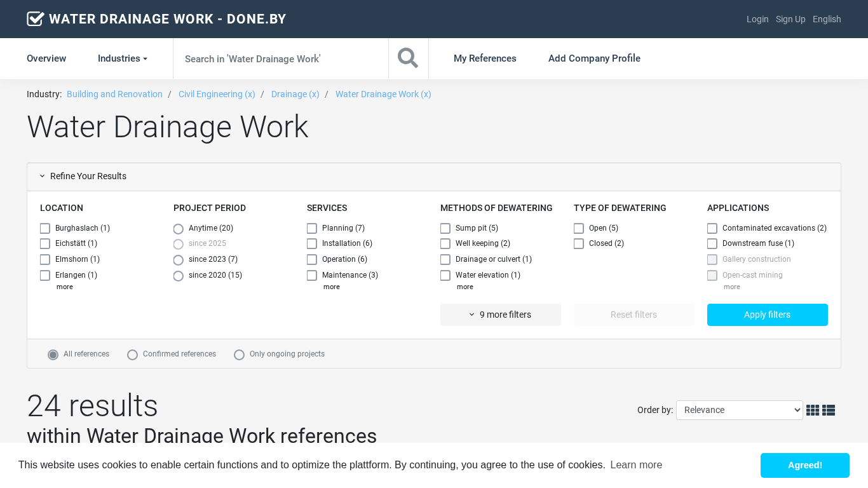Focus the Water Drainage Work search field
868x488 pixels.
[x=280, y=58]
